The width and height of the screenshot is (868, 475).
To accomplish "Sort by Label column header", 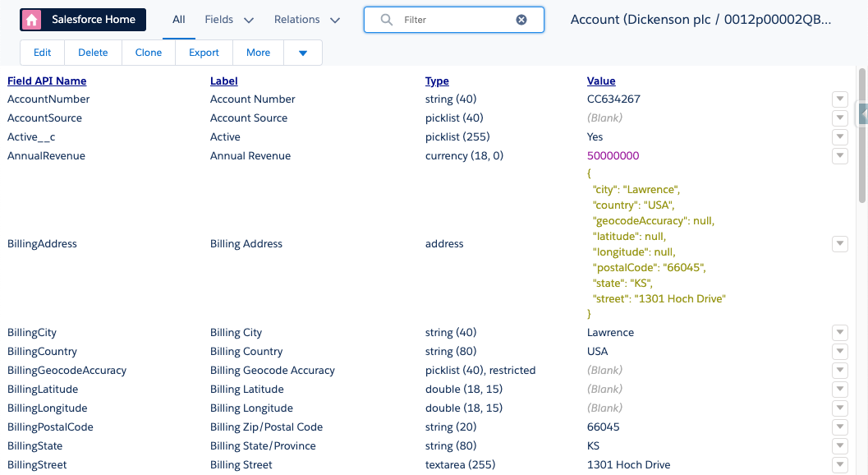I will [223, 81].
